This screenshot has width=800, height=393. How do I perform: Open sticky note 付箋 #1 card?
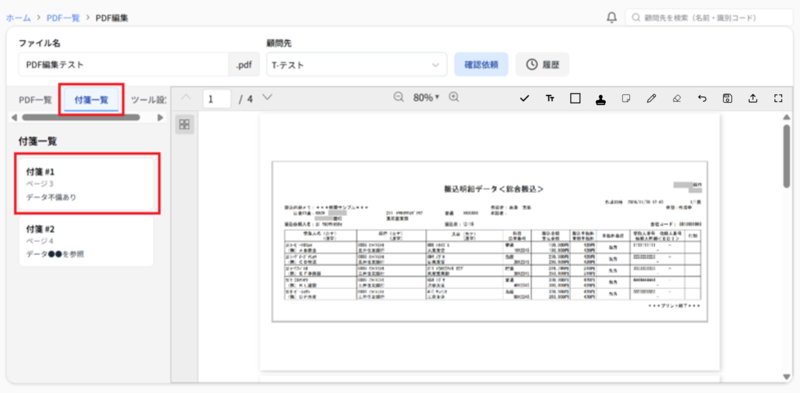tap(86, 184)
